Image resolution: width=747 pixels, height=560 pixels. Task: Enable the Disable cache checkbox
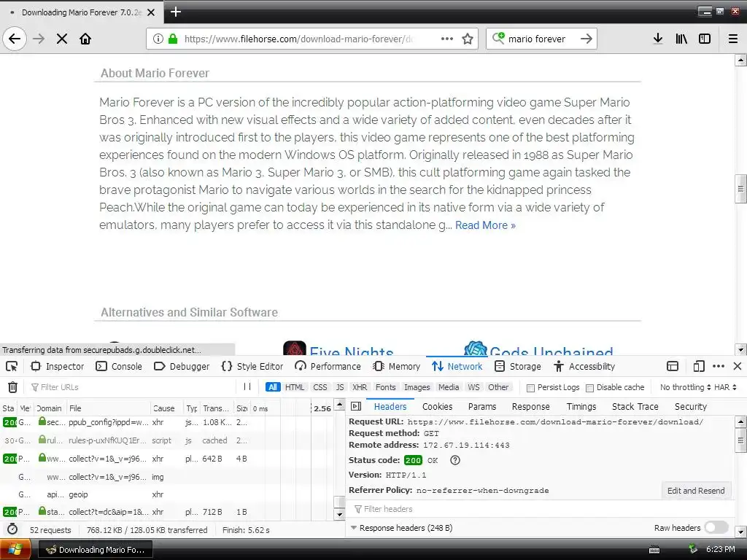click(589, 388)
